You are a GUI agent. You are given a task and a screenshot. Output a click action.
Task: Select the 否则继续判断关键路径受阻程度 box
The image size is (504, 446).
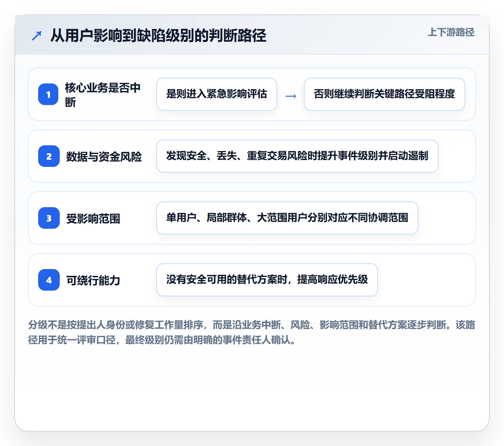(x=384, y=94)
